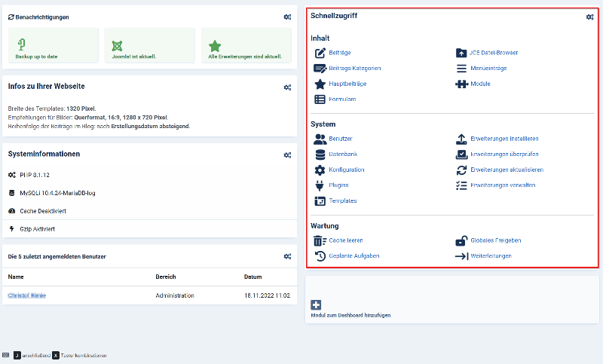Viewport: 603px width, 364px height.
Task: Open the Beiträge link
Action: pos(340,53)
